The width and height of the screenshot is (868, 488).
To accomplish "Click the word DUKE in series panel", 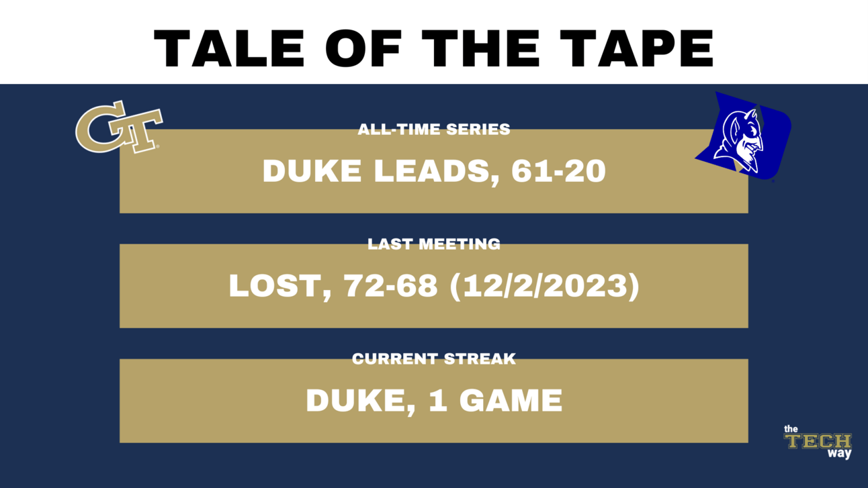I will (314, 171).
